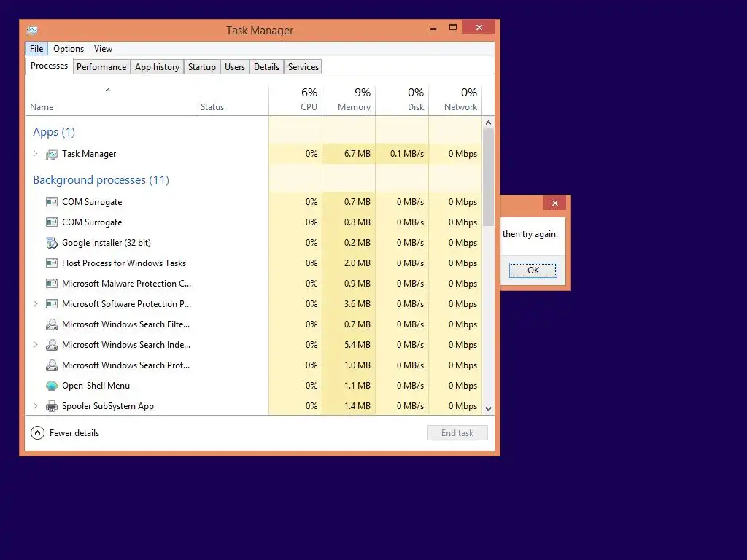
Task: Select the Processes tab
Action: click(49, 66)
